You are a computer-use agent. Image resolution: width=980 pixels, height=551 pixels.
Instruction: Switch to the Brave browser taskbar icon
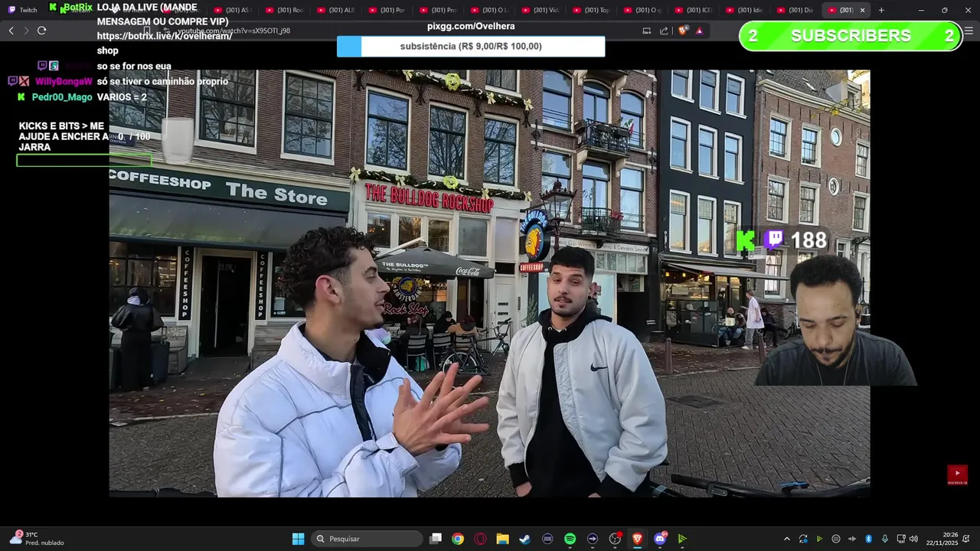[x=637, y=539]
